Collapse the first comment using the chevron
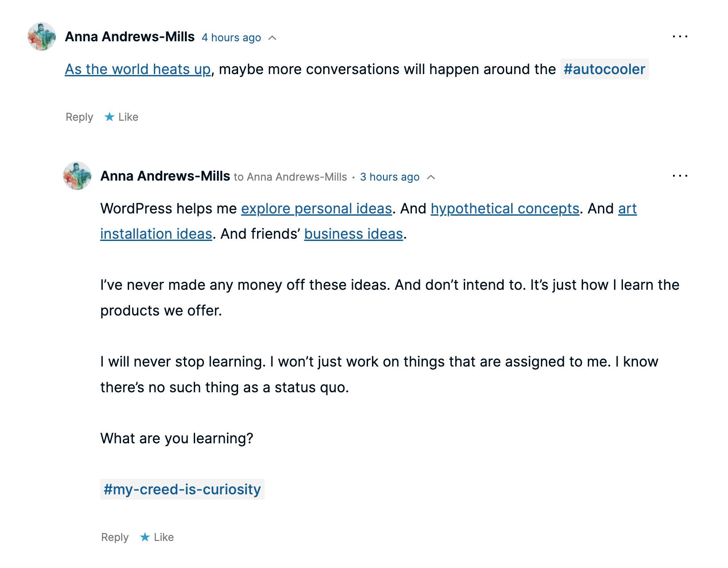 273,38
